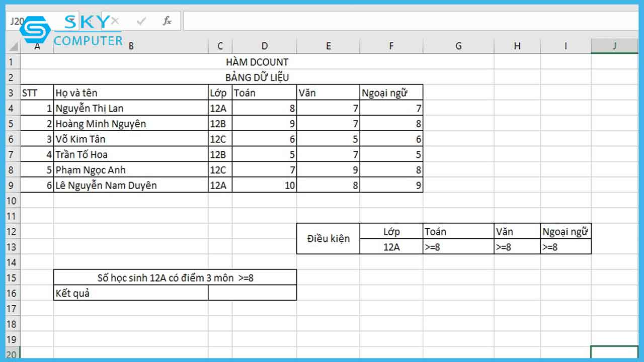Select row 13 header

[x=13, y=247]
